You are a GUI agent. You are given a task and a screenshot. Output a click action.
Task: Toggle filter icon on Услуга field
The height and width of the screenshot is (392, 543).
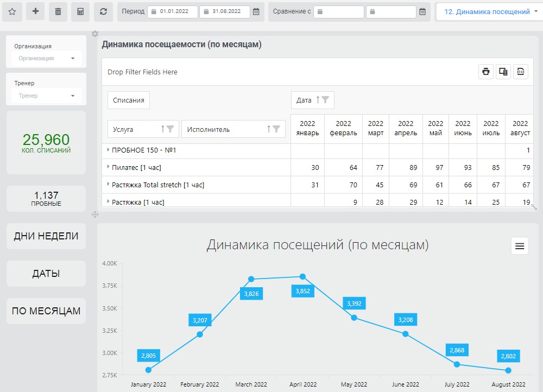170,129
